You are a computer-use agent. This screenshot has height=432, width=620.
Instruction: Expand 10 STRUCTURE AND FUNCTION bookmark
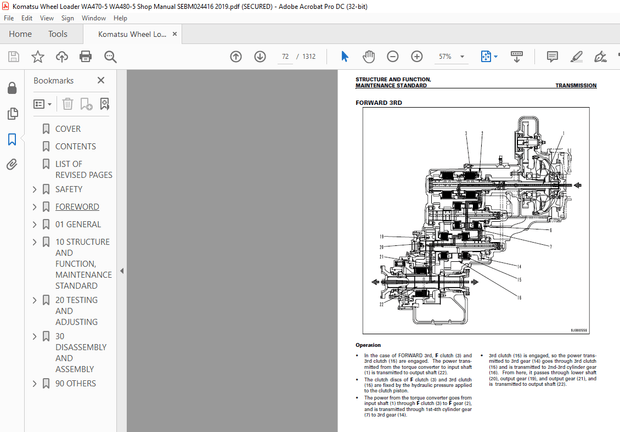click(x=34, y=242)
